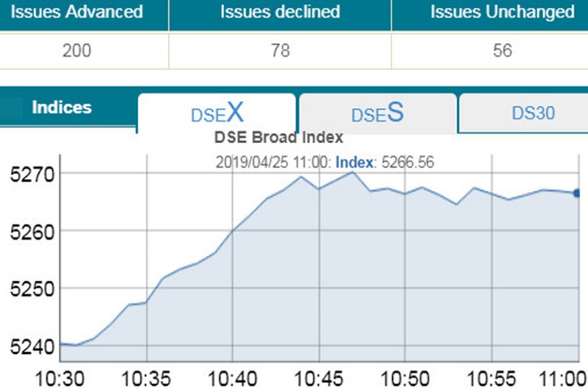Screen dimensions: 588x392
Task: Select the DS30 index tab
Action: [x=532, y=113]
